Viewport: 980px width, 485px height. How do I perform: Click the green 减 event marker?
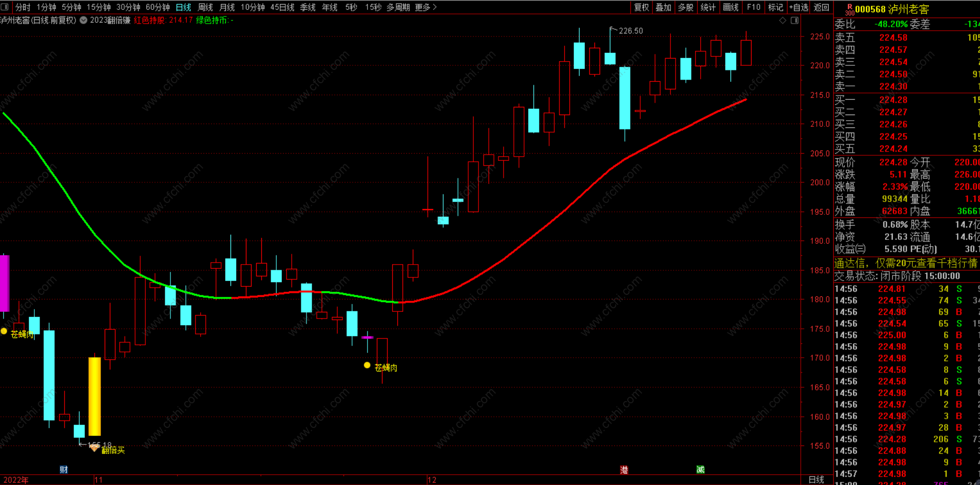[x=700, y=470]
